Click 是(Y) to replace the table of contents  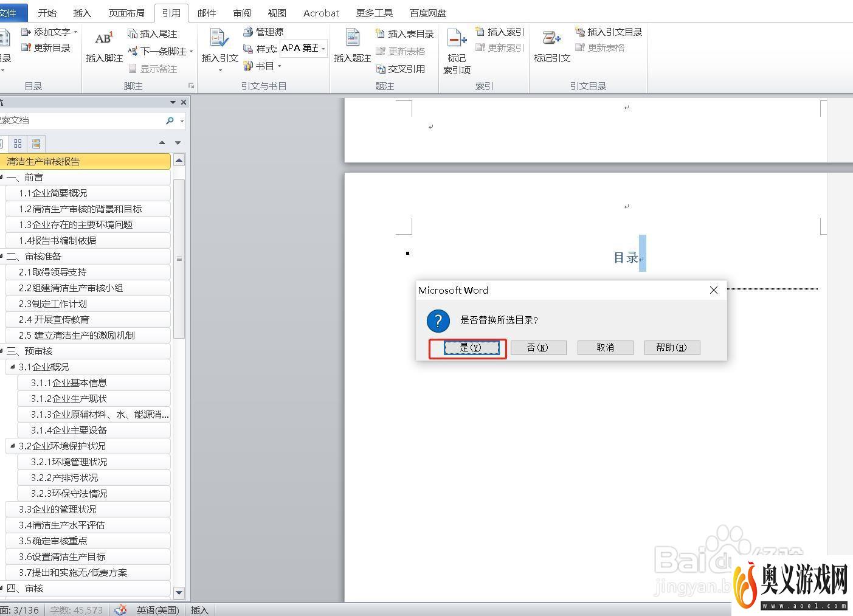click(471, 347)
